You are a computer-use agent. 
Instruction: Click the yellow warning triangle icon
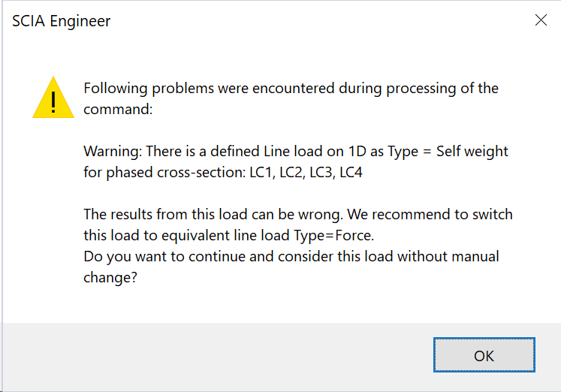click(53, 98)
